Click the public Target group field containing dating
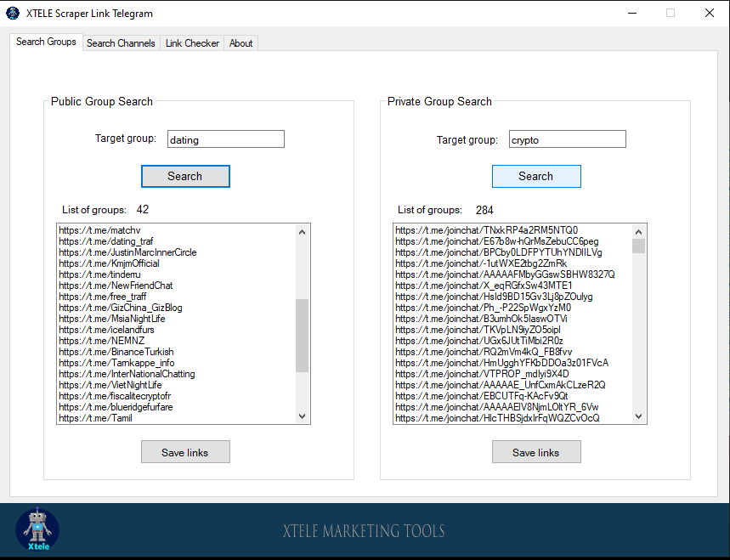This screenshot has height=560, width=730. (x=226, y=139)
